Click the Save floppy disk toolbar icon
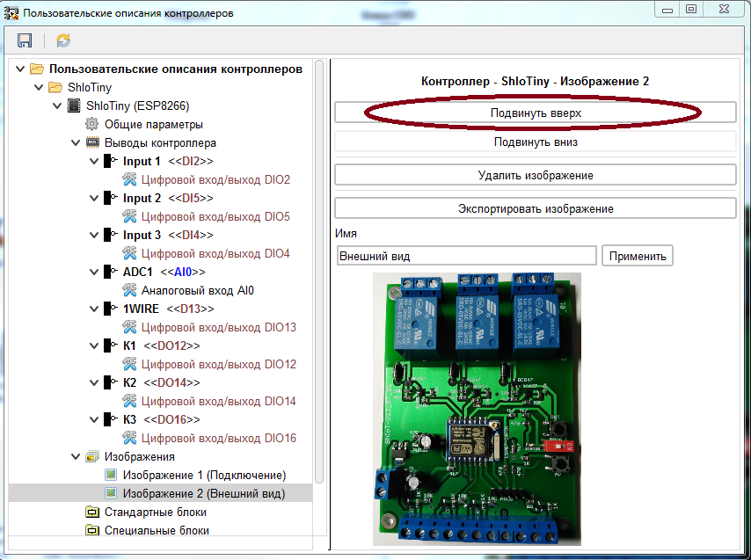751x560 pixels. click(x=25, y=40)
